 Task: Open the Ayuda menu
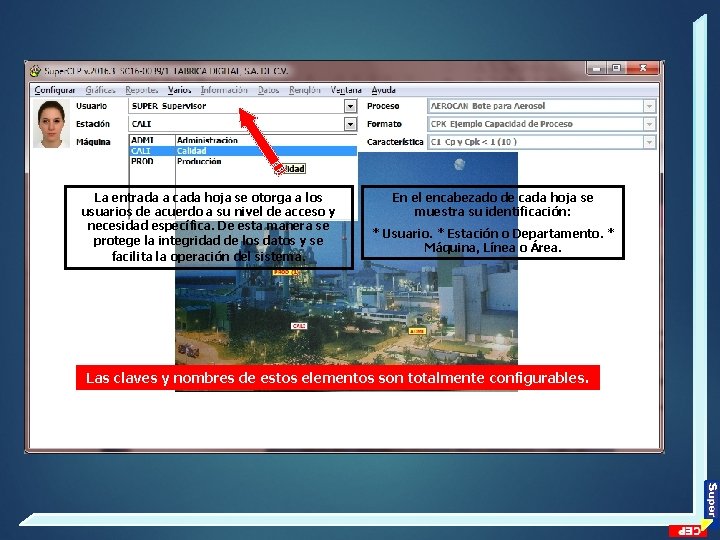coord(383,90)
